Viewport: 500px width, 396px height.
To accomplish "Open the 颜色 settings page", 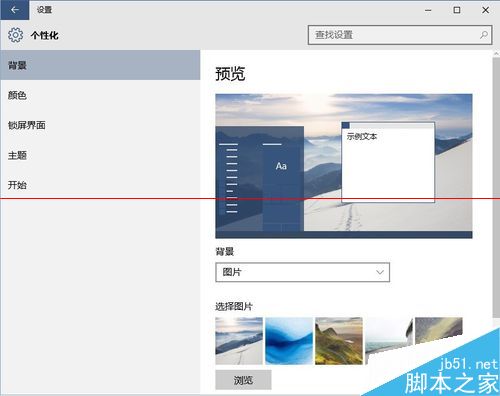I will pos(100,95).
